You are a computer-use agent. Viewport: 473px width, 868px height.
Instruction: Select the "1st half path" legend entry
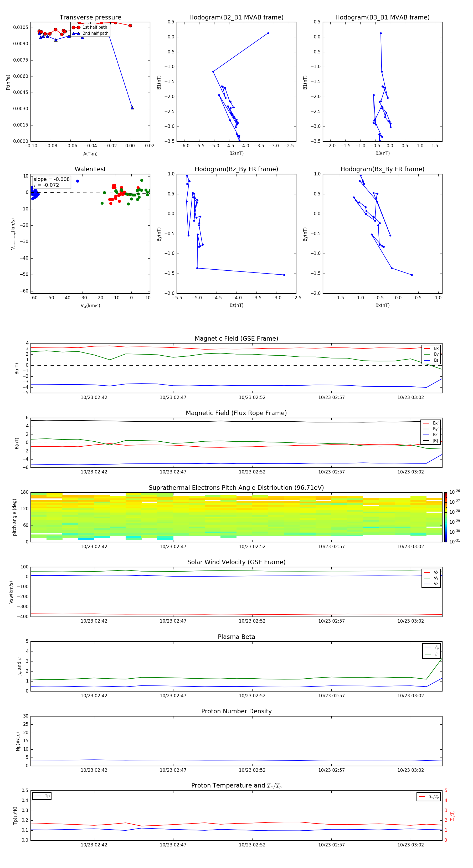pos(90,27)
